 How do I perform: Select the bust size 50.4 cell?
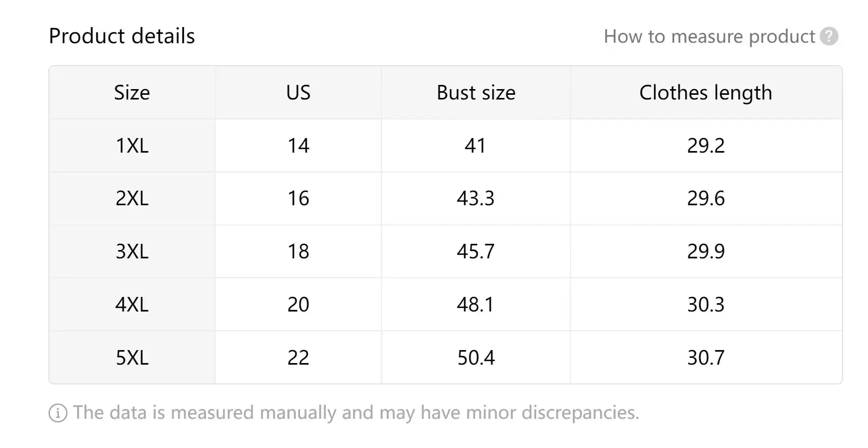coord(476,357)
